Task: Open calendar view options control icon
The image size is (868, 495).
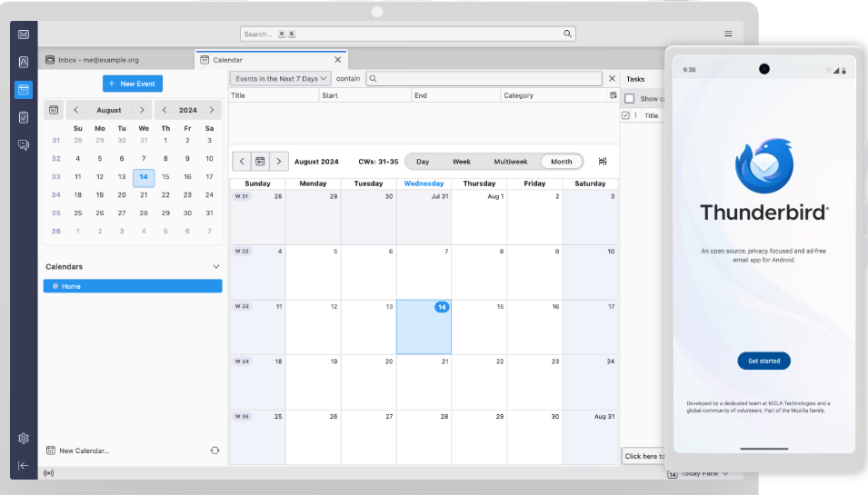Action: point(603,162)
